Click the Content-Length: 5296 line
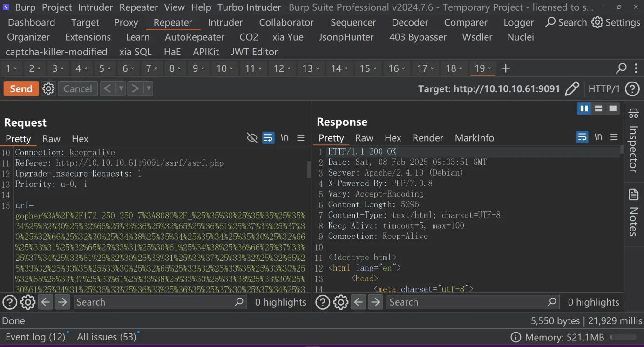 [373, 204]
